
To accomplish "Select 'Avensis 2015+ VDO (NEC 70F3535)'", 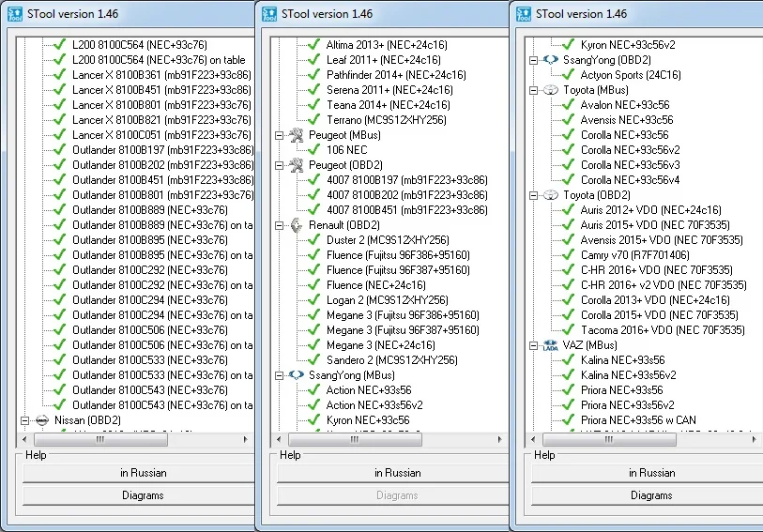I will click(662, 240).
